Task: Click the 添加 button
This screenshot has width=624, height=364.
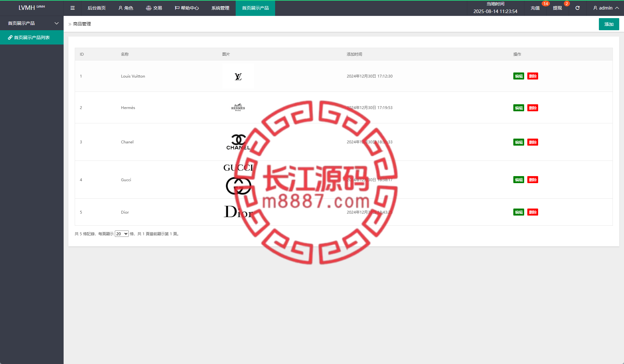Action: (609, 24)
